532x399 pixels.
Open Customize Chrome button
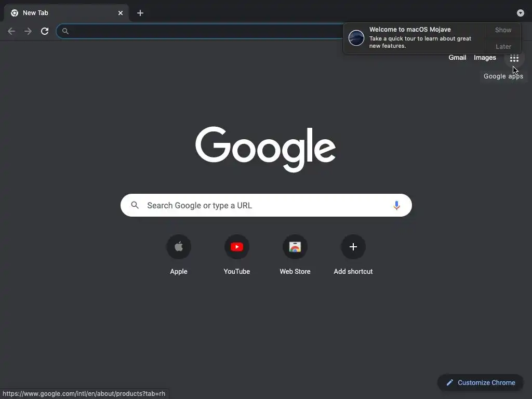point(480,382)
